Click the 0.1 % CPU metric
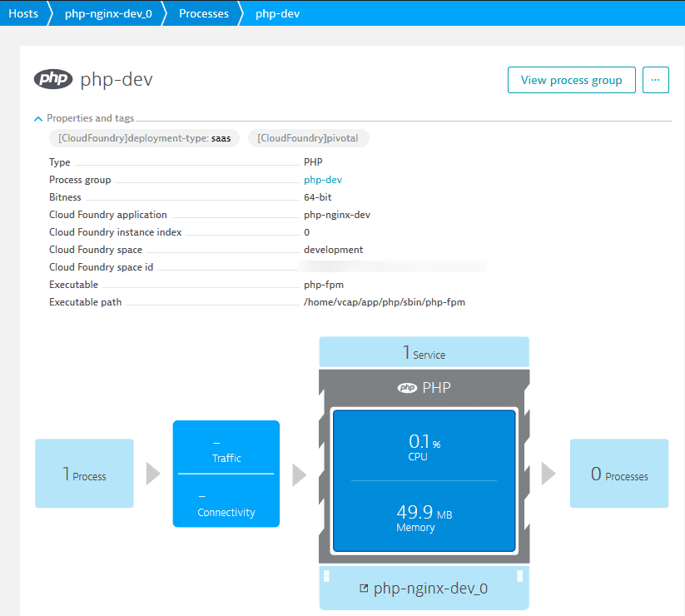Image resolution: width=685 pixels, height=616 pixels. click(x=424, y=446)
